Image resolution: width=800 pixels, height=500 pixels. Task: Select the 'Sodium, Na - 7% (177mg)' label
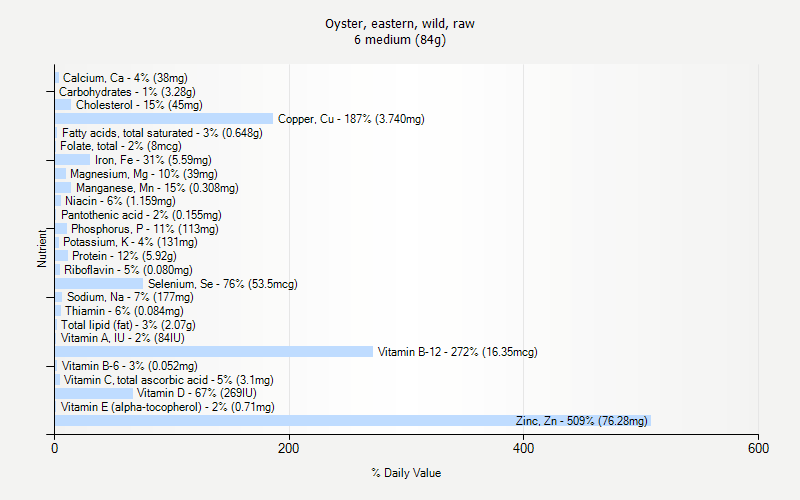click(x=130, y=297)
